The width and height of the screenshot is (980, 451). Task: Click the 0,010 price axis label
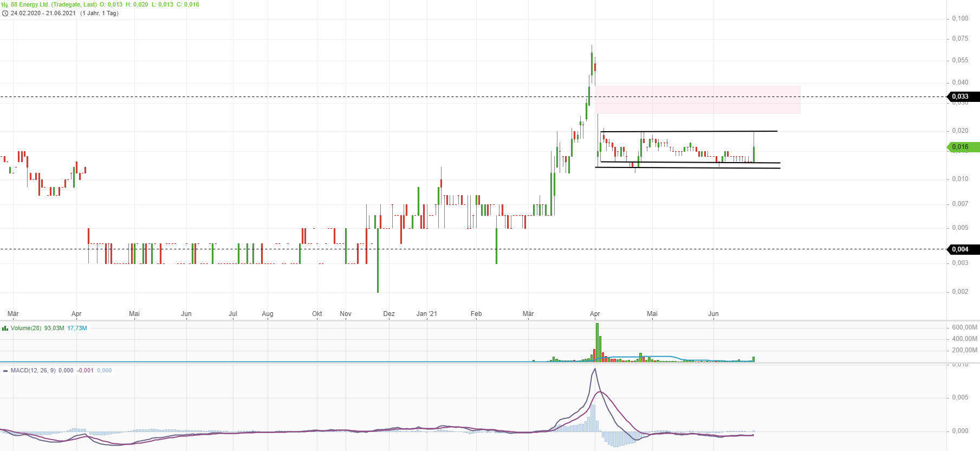point(960,179)
